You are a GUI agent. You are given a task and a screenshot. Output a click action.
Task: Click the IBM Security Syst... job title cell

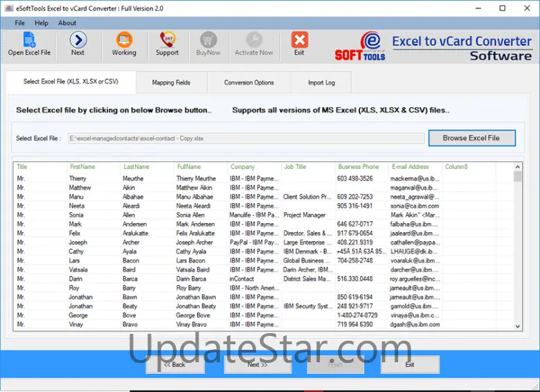coord(308,306)
